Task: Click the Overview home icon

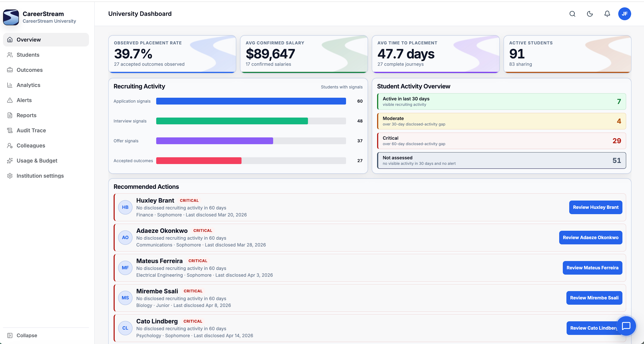Action: (10, 40)
